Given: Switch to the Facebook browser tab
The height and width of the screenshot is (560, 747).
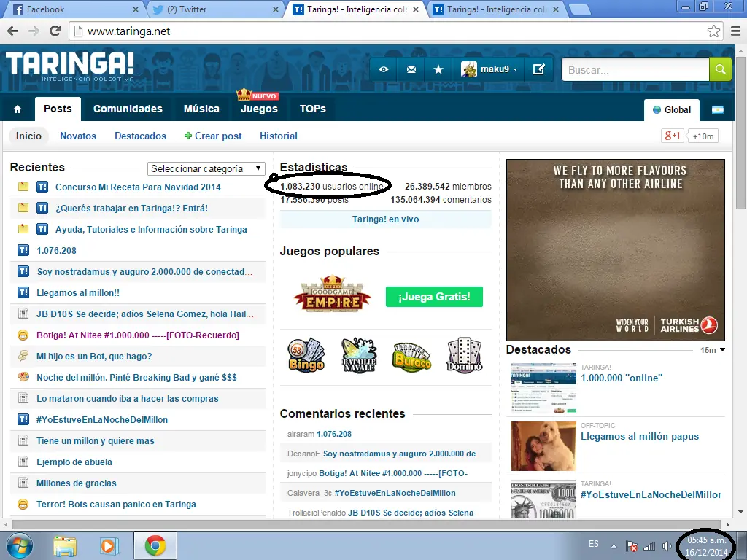Looking at the screenshot, I should click(x=75, y=9).
